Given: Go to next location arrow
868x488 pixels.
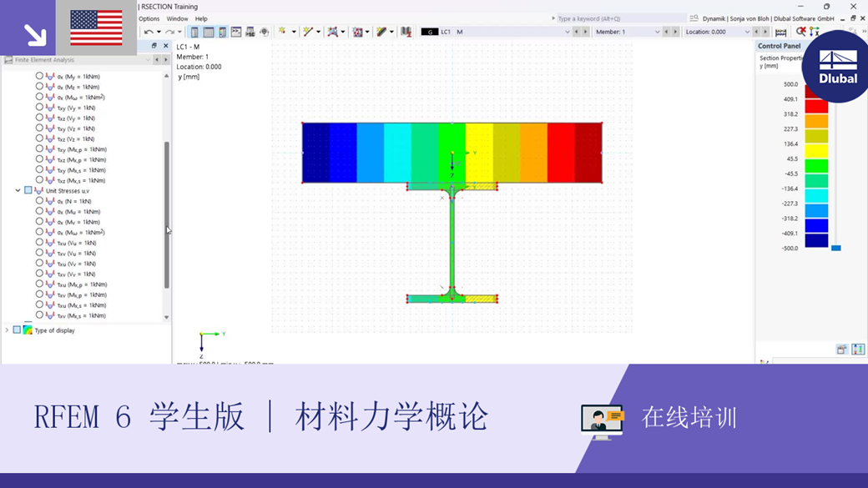Looking at the screenshot, I should [x=765, y=32].
